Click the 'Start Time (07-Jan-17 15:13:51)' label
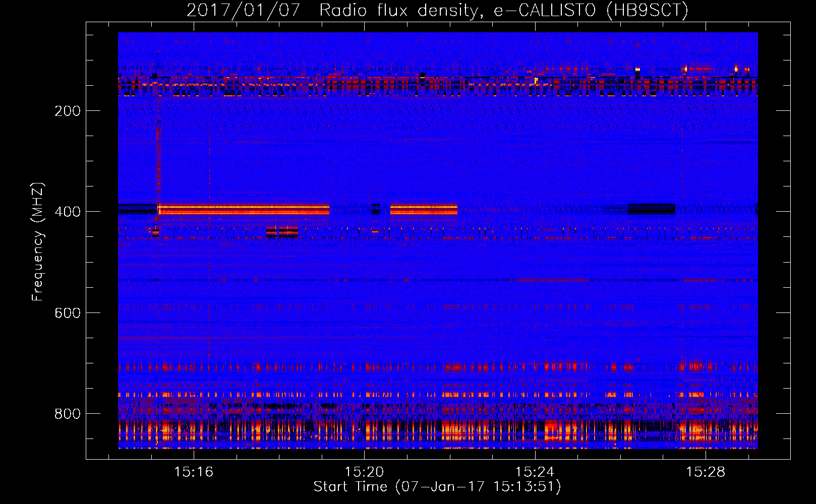Screen dimensions: 816x504 [437, 486]
